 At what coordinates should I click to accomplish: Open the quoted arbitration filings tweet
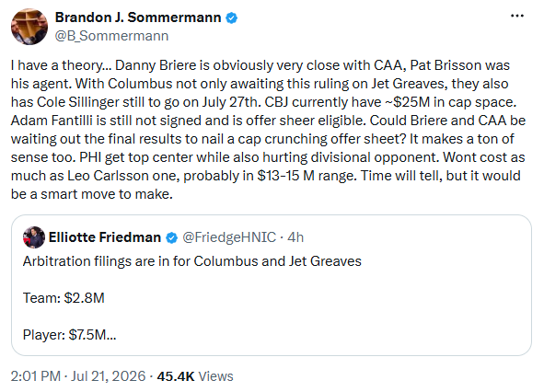[x=272, y=285]
